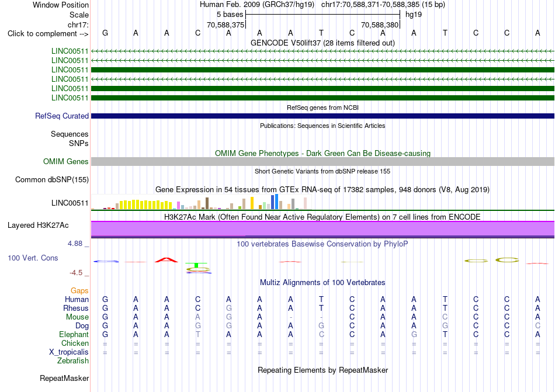
Task: Click the 'Sequences' publications row label
Action: [x=70, y=134]
